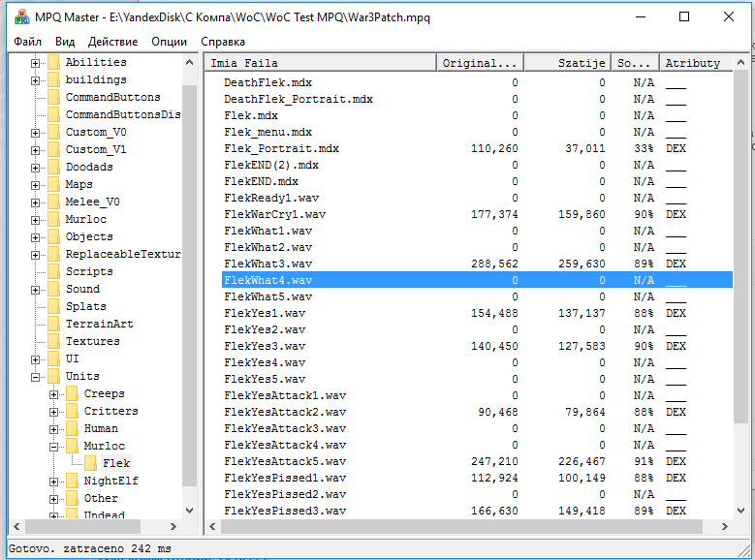Click file list horizontal scrollbar thumb
Image resolution: width=755 pixels, height=560 pixels.
click(x=461, y=527)
